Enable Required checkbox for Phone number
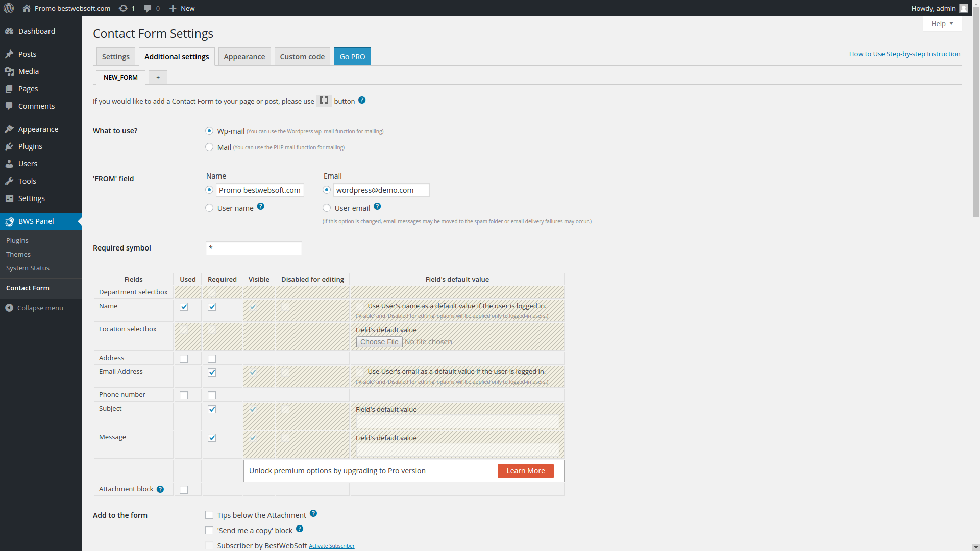980x551 pixels. (x=212, y=395)
